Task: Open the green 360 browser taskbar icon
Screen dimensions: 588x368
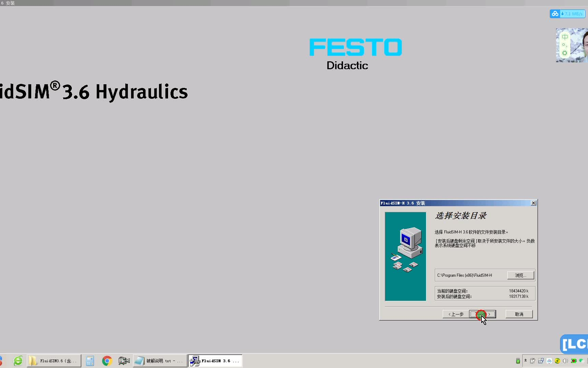Action: tap(18, 361)
